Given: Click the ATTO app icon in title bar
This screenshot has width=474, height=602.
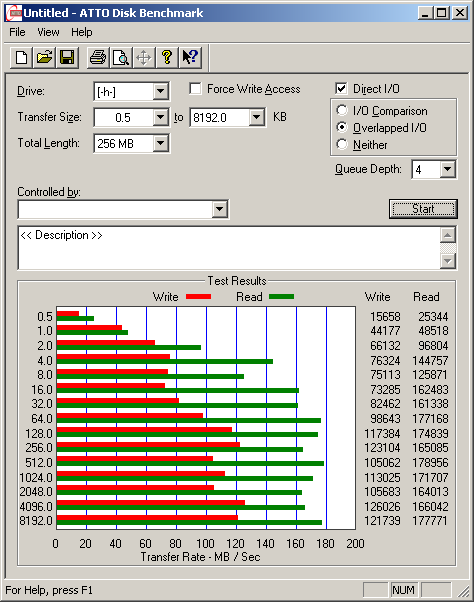Looking at the screenshot, I should 14,13.
